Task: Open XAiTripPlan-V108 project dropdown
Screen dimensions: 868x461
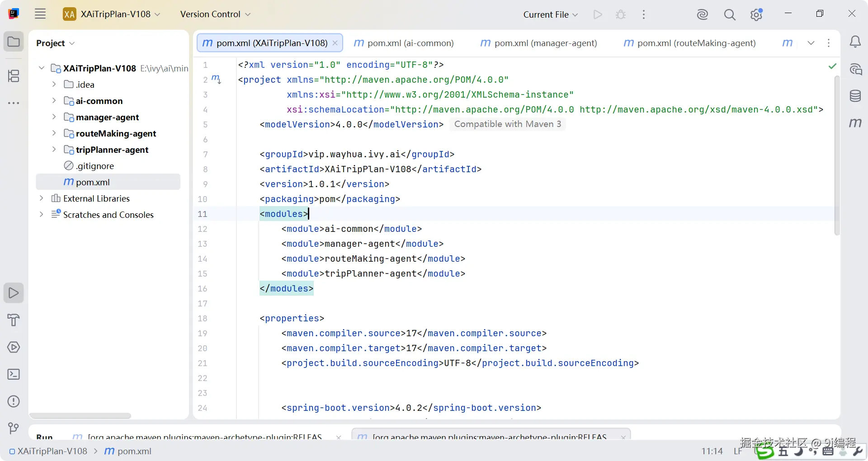Action: point(112,14)
